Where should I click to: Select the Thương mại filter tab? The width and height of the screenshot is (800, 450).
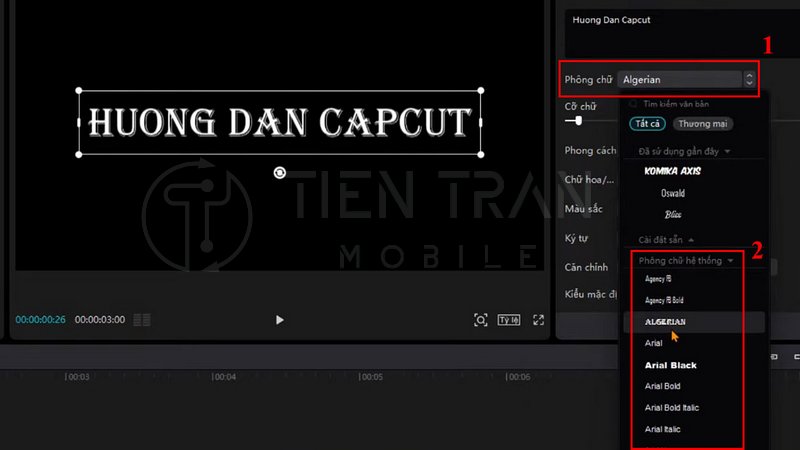point(703,124)
